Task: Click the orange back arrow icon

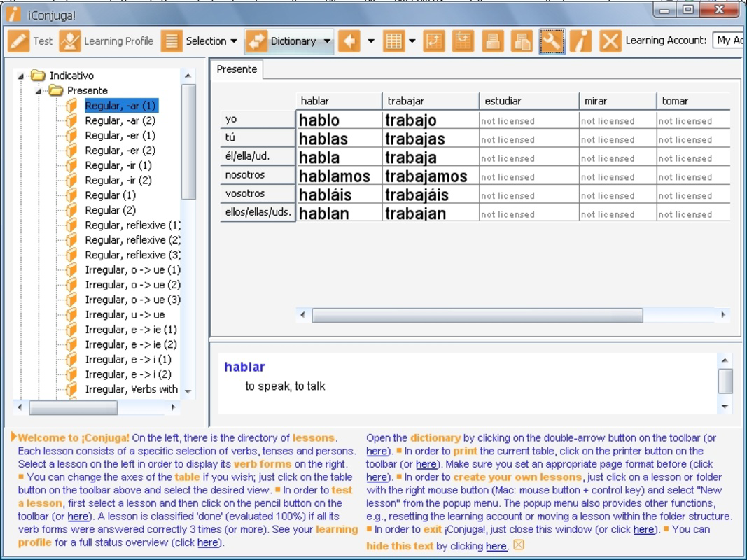Action: click(349, 41)
